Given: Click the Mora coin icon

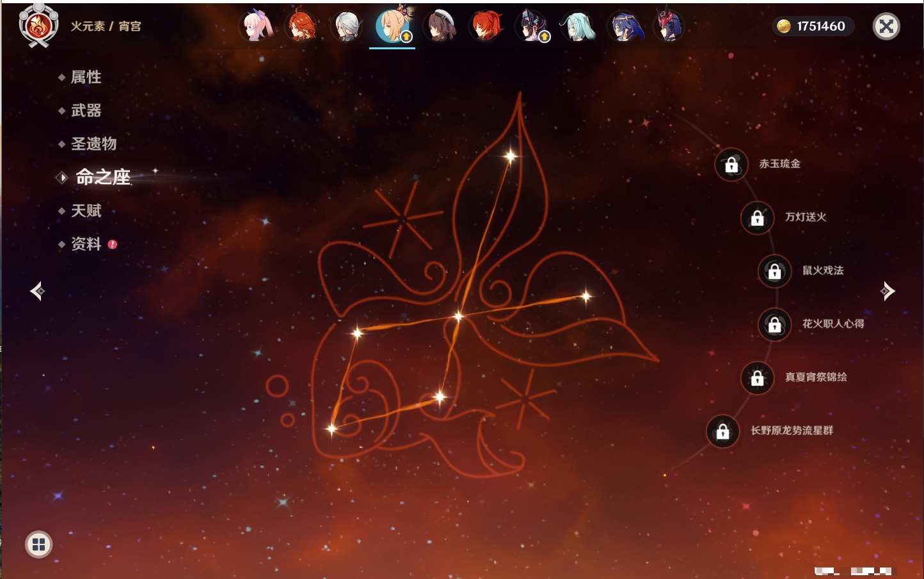Looking at the screenshot, I should pos(783,26).
